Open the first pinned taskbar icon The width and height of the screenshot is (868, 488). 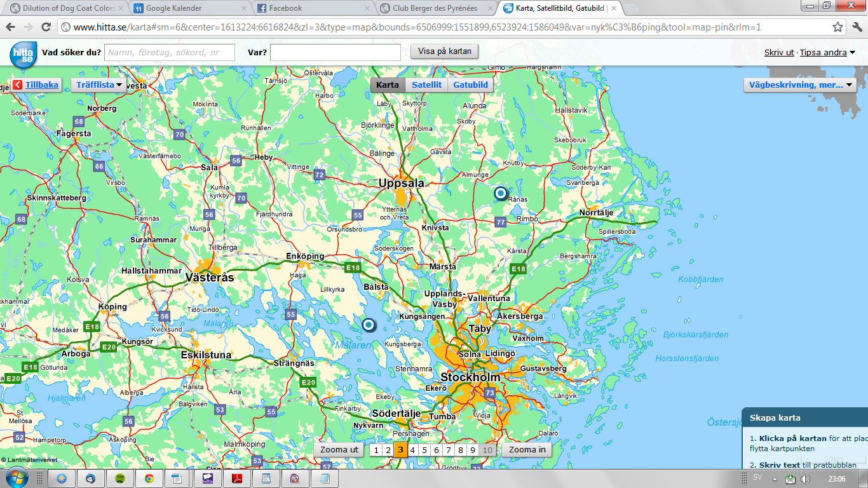62,478
